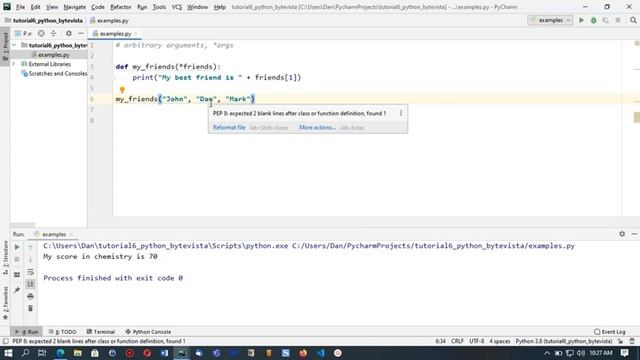Click the Windows Start button
The width and height of the screenshot is (640, 360).
(8, 353)
